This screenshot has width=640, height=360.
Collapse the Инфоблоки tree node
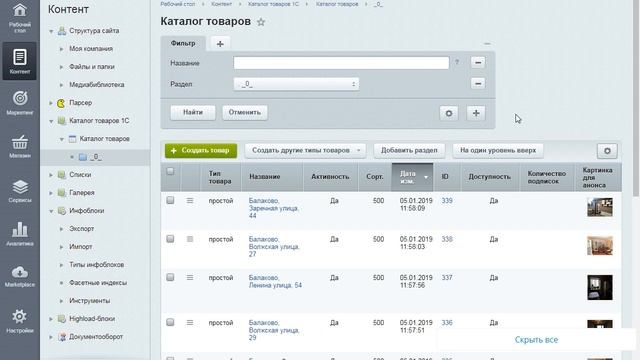click(51, 211)
